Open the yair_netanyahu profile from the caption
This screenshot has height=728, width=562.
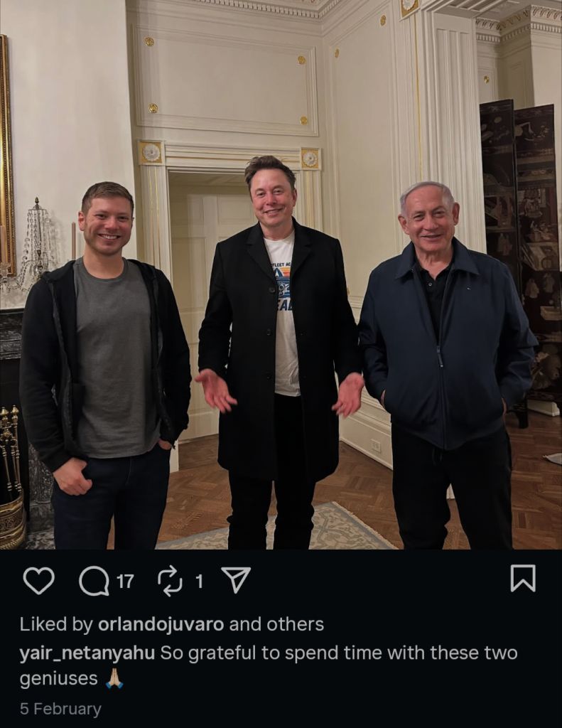[x=87, y=653]
